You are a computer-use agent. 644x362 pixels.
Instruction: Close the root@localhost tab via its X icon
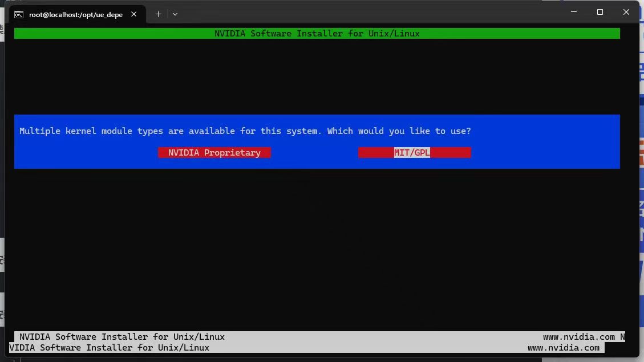coord(133,14)
